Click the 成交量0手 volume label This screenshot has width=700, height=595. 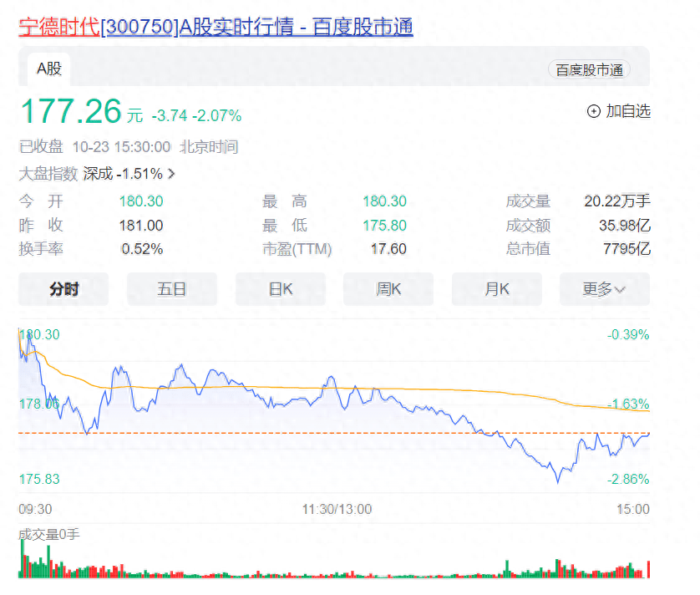click(48, 534)
